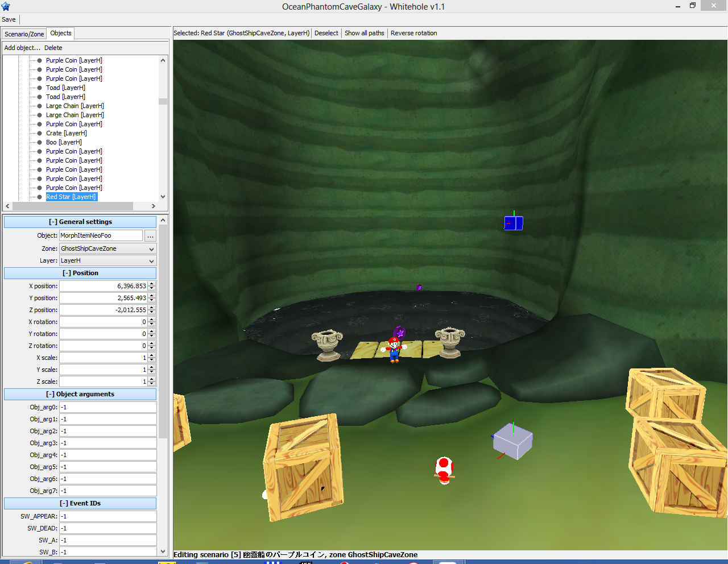Collapse the General settings section

pos(80,222)
